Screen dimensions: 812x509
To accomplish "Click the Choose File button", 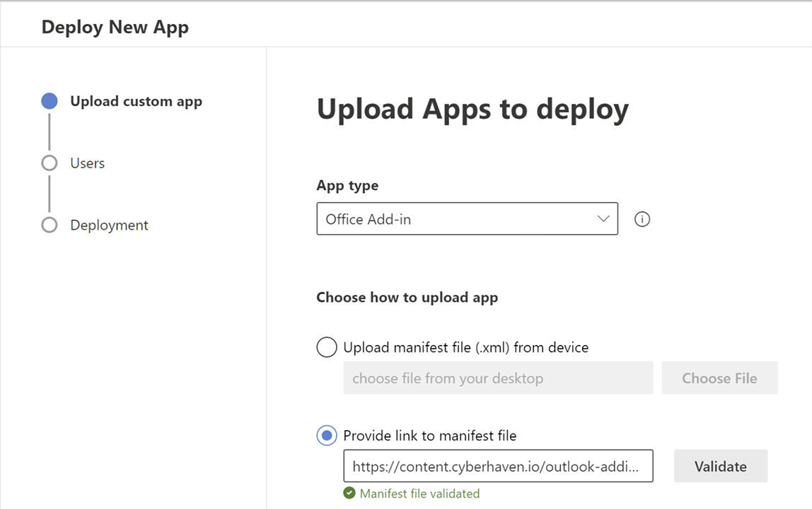I will point(719,378).
